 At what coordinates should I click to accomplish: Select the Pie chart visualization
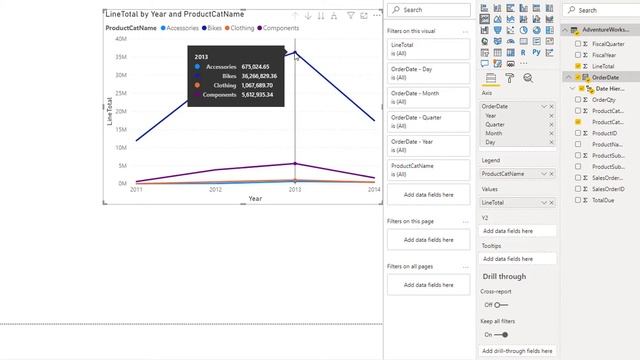coord(524,30)
